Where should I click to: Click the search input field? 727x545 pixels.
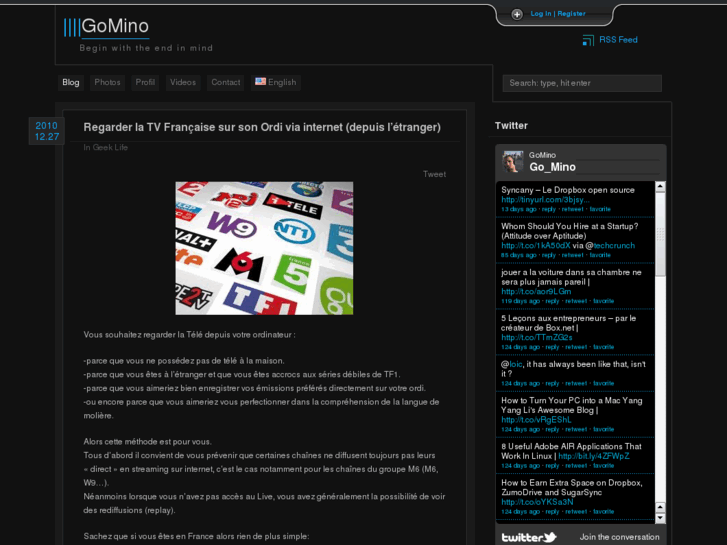pos(582,83)
